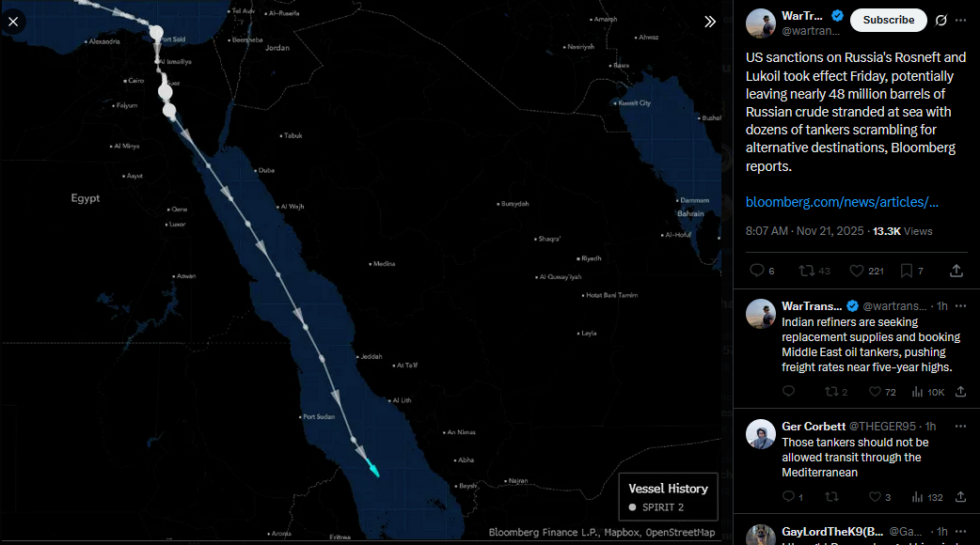The height and width of the screenshot is (545, 980).
Task: Reply to Ger Corbett's comment
Action: (x=789, y=496)
